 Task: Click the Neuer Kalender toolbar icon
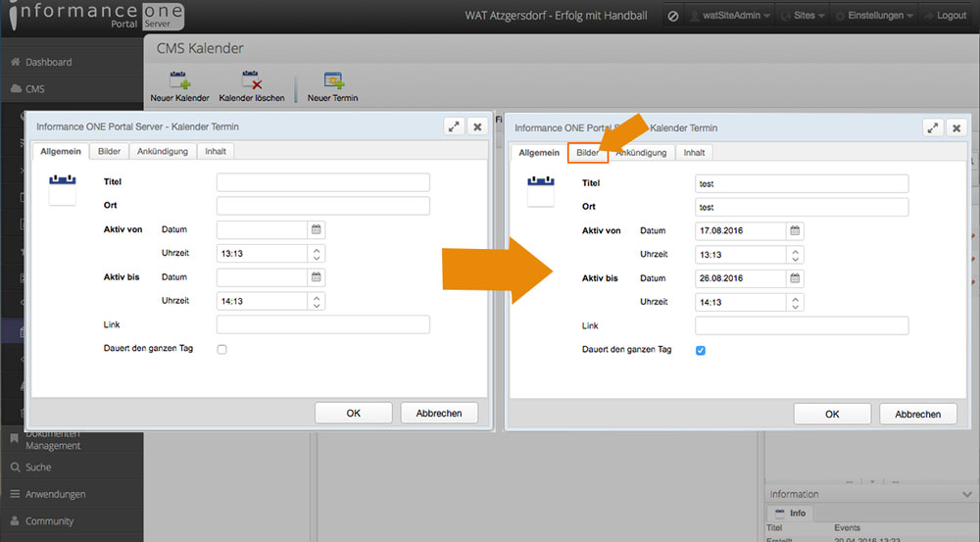pyautogui.click(x=179, y=82)
